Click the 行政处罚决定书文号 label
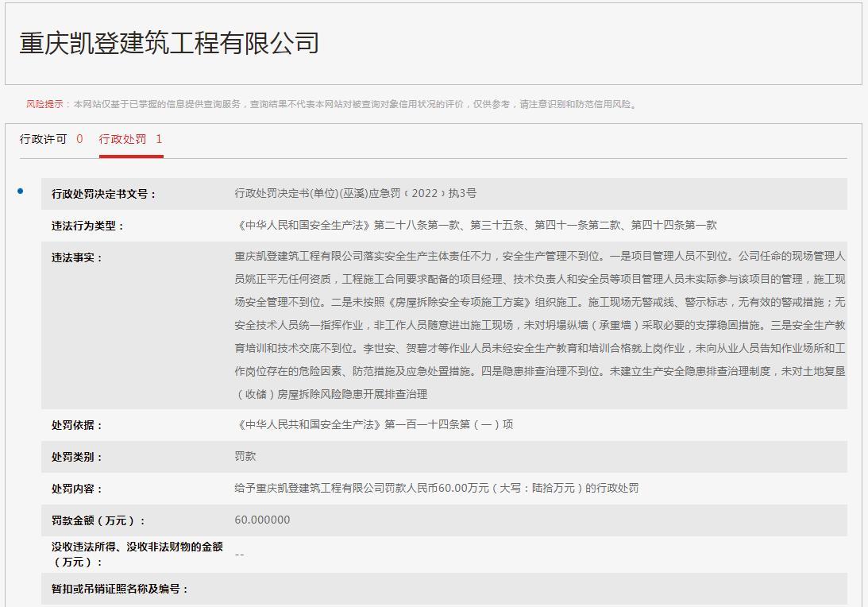This screenshot has height=607, width=868. pyautogui.click(x=103, y=194)
